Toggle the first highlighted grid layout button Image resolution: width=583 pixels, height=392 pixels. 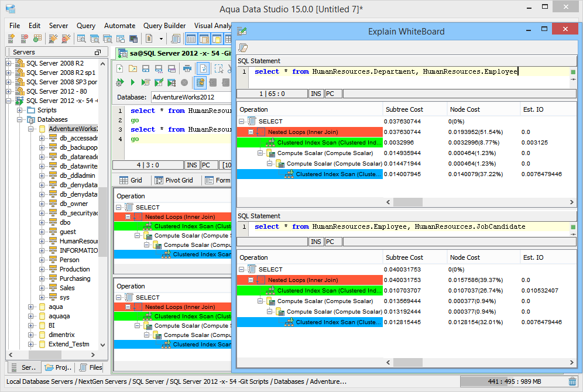(191, 39)
